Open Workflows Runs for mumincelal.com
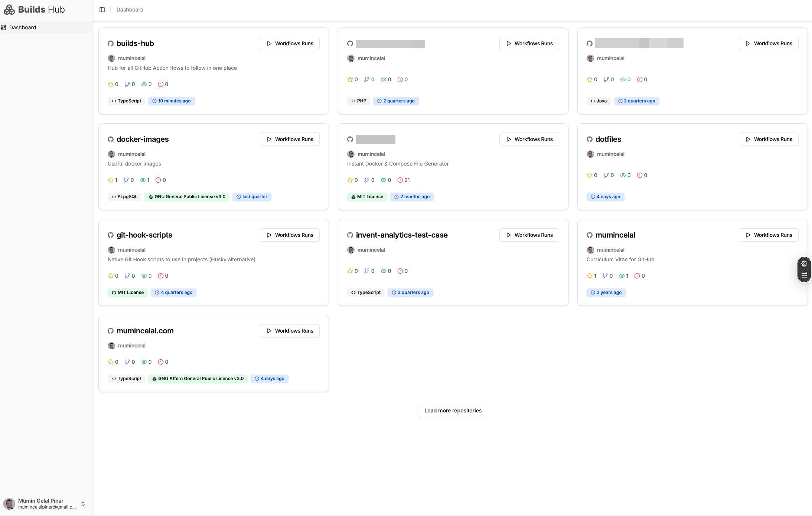Viewport: 812px width, 516px height. (x=290, y=331)
